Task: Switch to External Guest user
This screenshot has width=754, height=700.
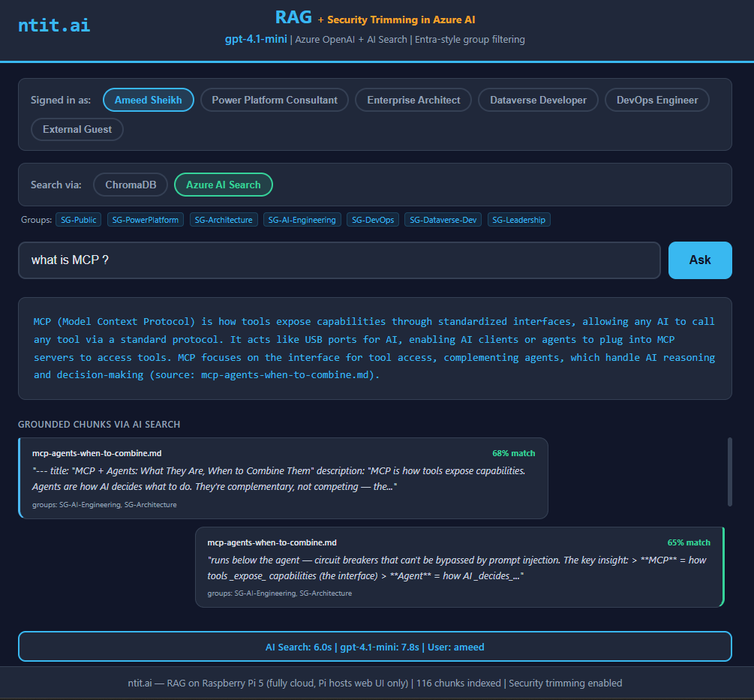Action: tap(77, 129)
